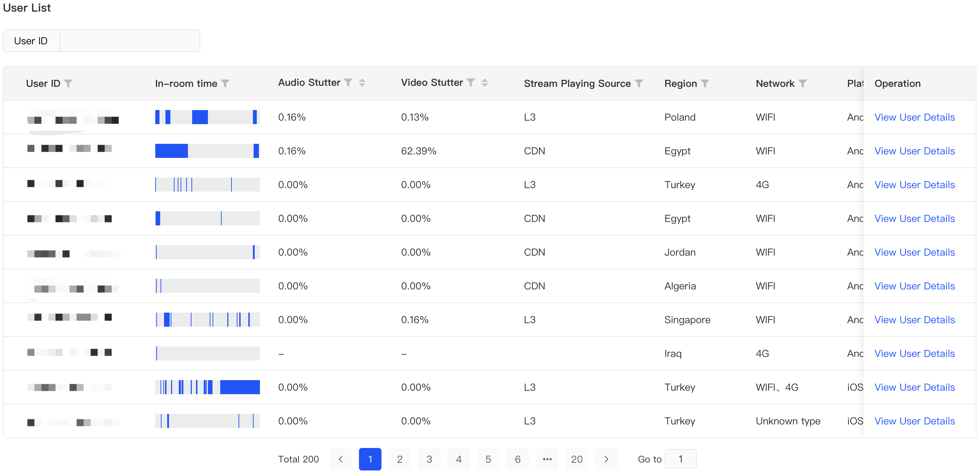Open the Stream Playing Source filter icon
The width and height of the screenshot is (980, 474).
coord(639,83)
